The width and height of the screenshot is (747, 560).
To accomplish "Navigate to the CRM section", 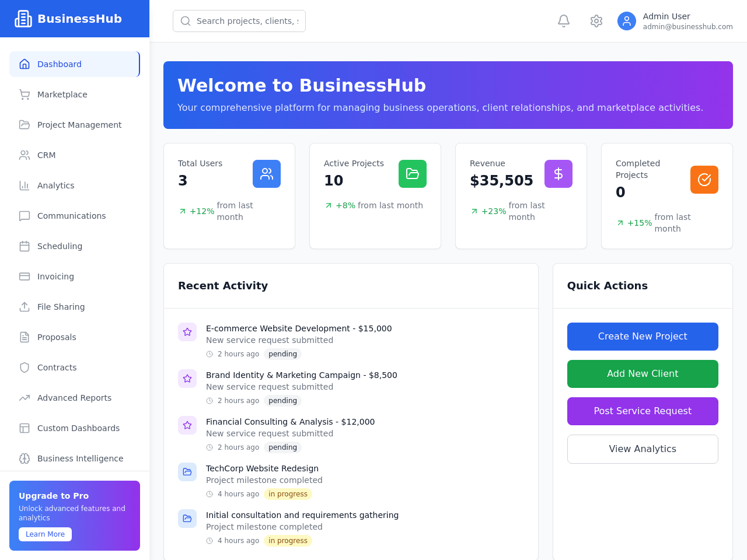I will click(75, 155).
